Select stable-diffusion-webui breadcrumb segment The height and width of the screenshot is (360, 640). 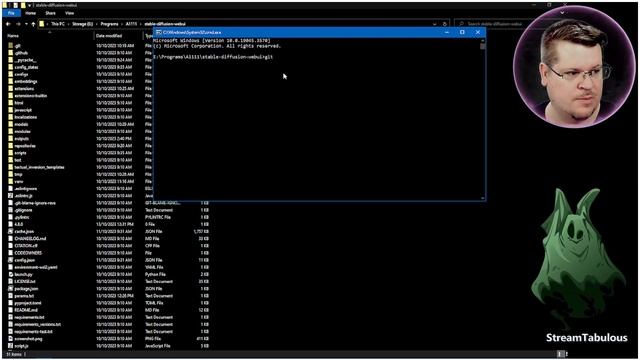(x=165, y=24)
